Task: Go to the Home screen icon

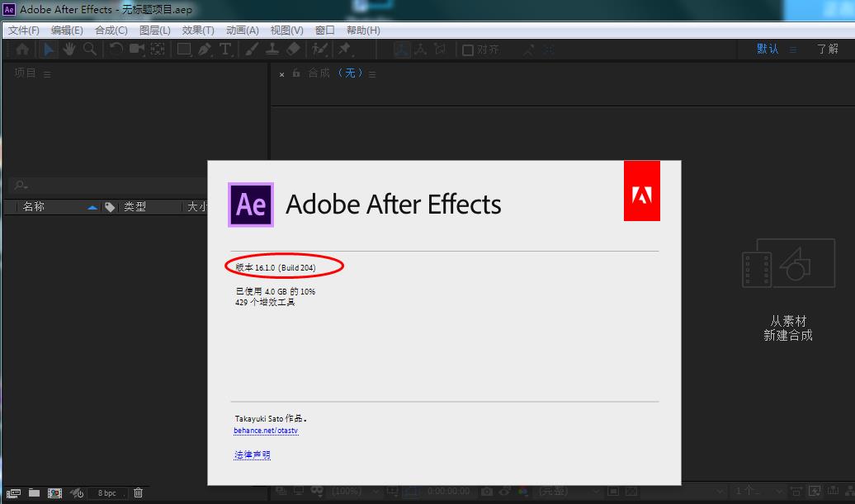Action: coord(22,49)
